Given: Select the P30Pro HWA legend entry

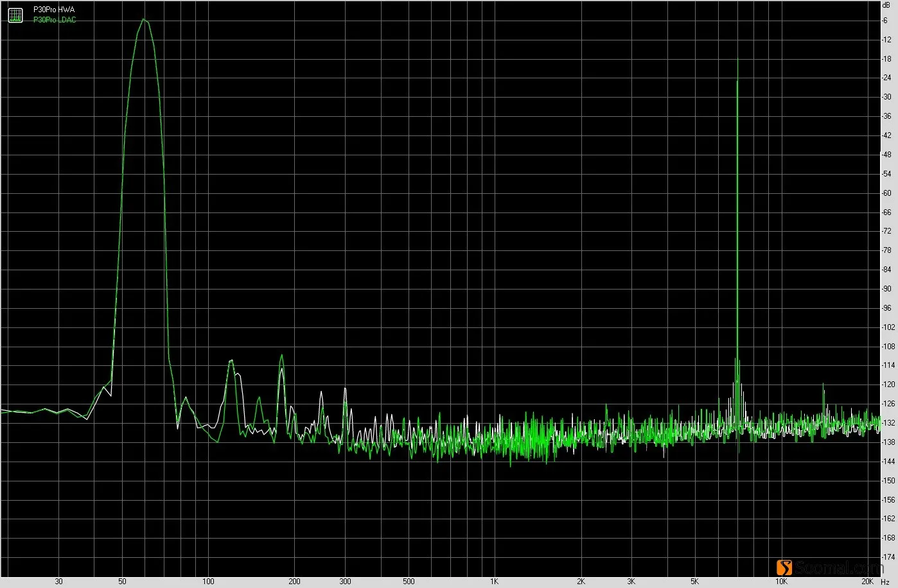Looking at the screenshot, I should (54, 10).
